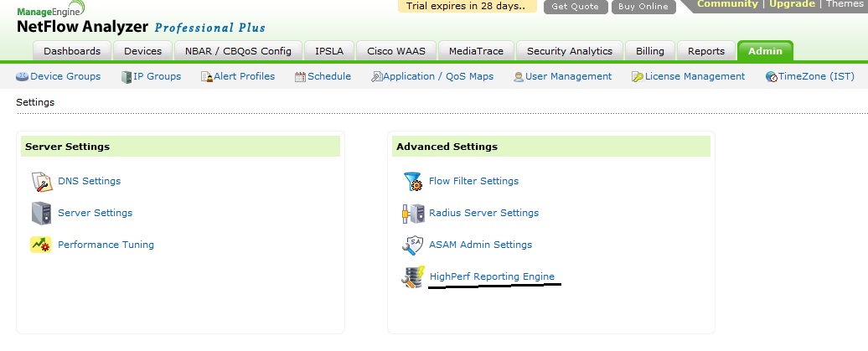Switch to the Dashboards tab
This screenshot has width=868, height=351.
72,51
